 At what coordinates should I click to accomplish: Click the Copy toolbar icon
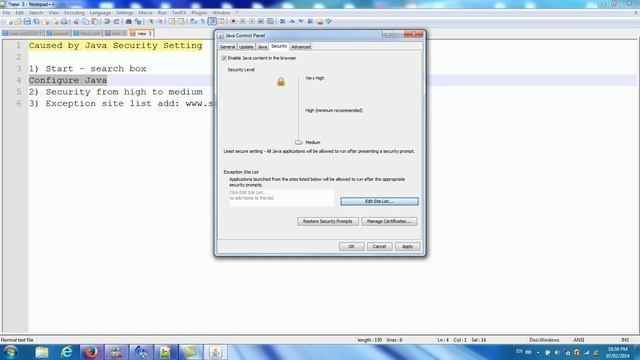[85, 21]
